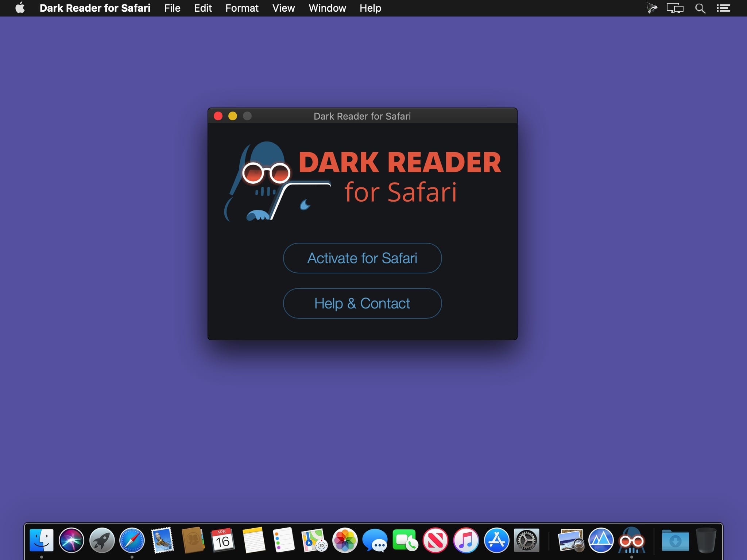Open the Window menu
Image resolution: width=747 pixels, height=560 pixels.
click(x=327, y=8)
